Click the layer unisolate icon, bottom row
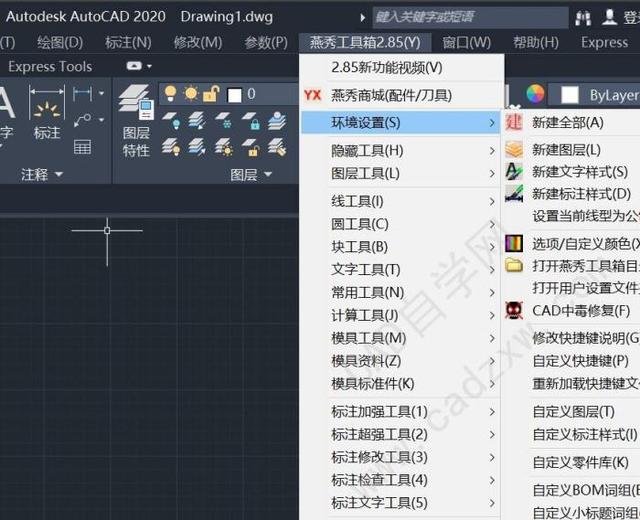Screen dimensions: 640x520 click(x=197, y=147)
